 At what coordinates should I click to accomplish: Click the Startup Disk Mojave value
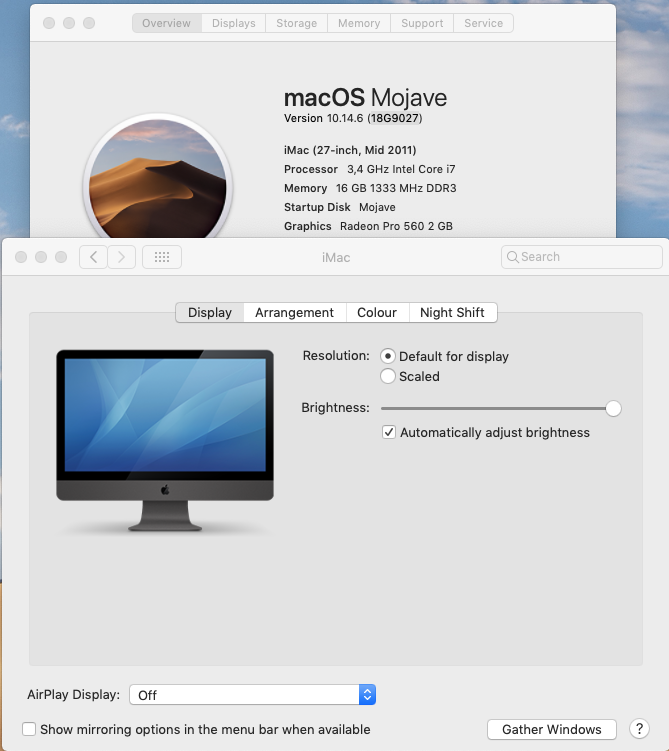377,207
